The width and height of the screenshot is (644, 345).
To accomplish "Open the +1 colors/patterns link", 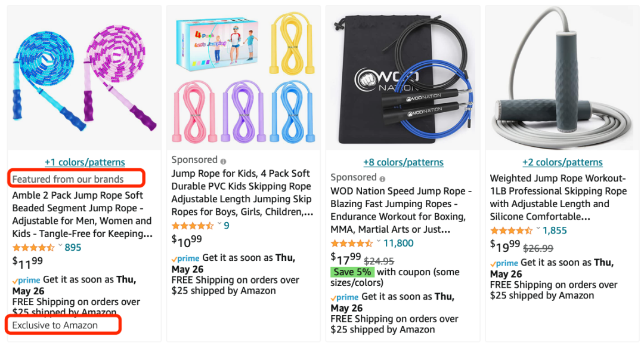I will 85,162.
